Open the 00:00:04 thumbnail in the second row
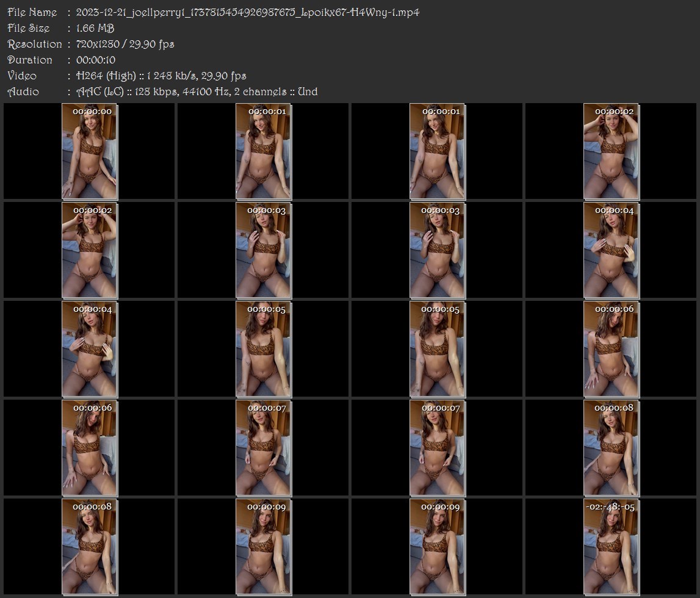The width and height of the screenshot is (700, 598). pyautogui.click(x=611, y=250)
